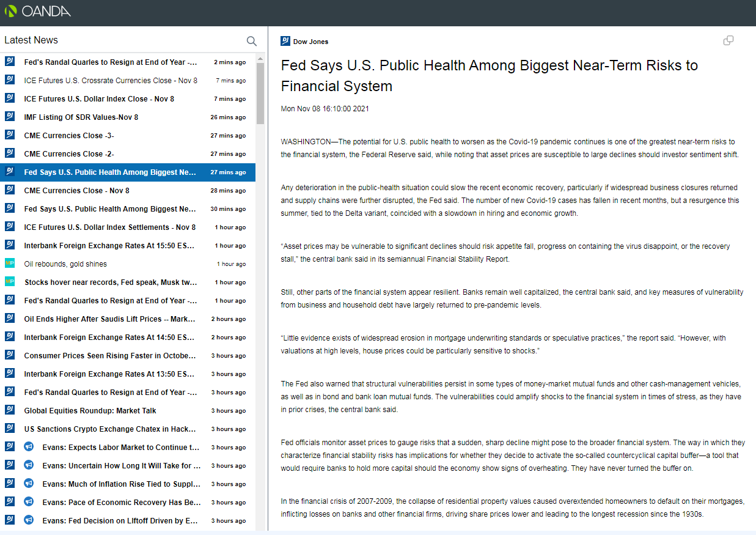Click the search magnifier icon in Latest News
The width and height of the screenshot is (756, 535).
252,41
